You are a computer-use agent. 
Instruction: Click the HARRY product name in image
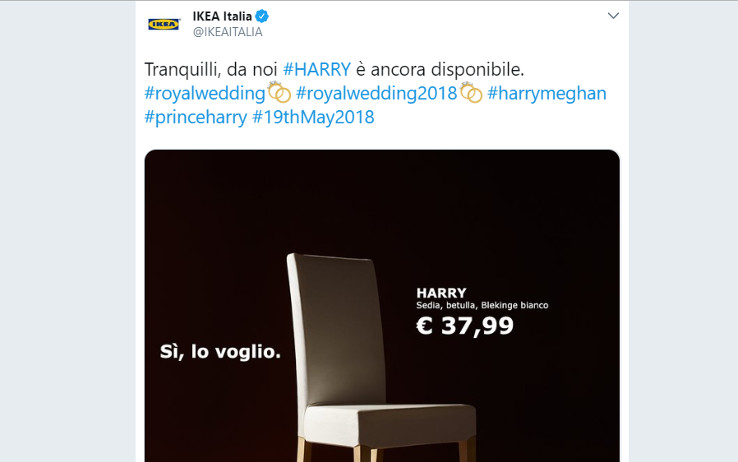[441, 293]
